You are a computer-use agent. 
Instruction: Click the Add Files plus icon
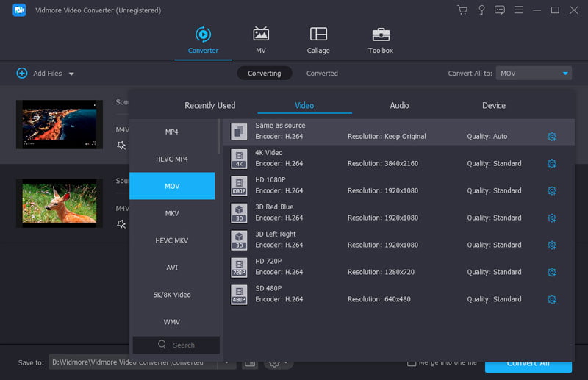click(22, 74)
